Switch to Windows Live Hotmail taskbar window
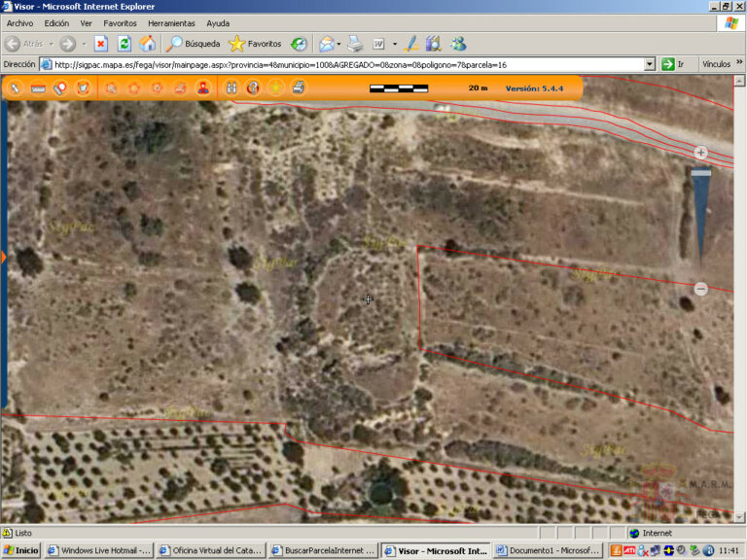This screenshot has height=560, width=747. tap(98, 550)
